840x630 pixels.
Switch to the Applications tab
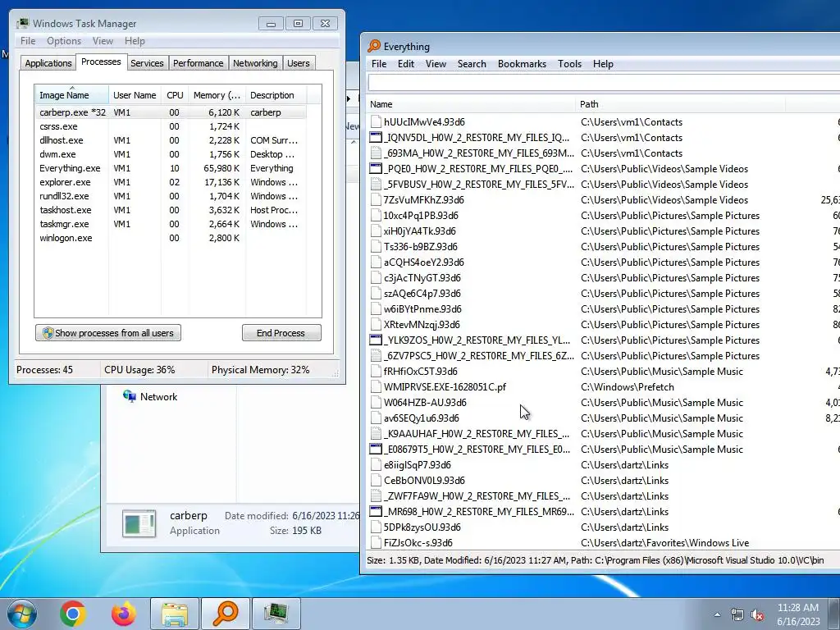[48, 62]
